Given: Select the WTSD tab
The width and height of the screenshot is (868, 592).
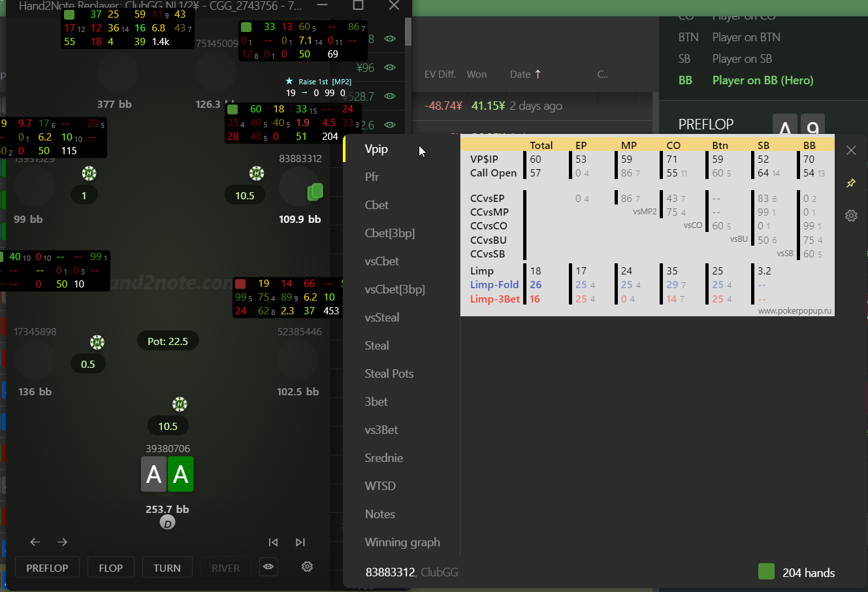Looking at the screenshot, I should (380, 486).
